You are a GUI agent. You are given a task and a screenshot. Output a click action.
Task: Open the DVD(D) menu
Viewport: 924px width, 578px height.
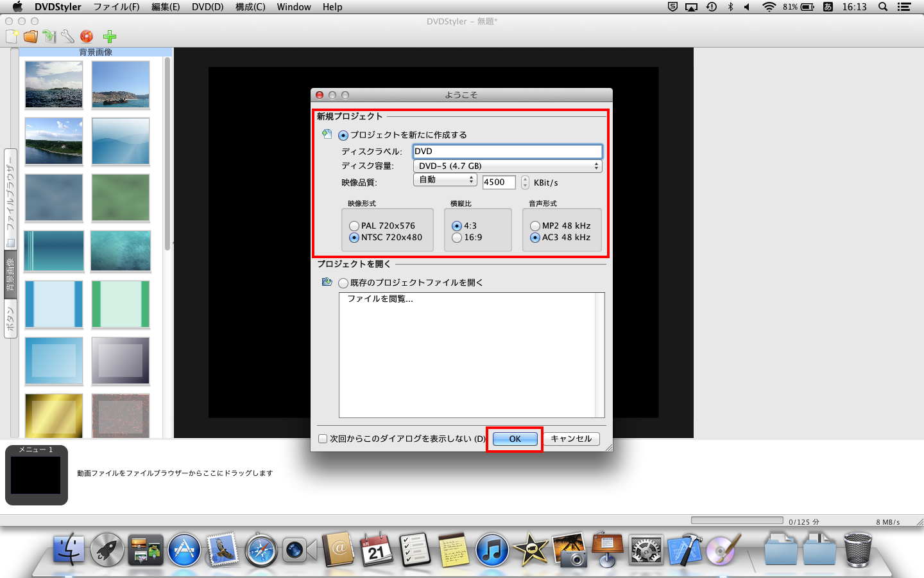[x=208, y=7]
